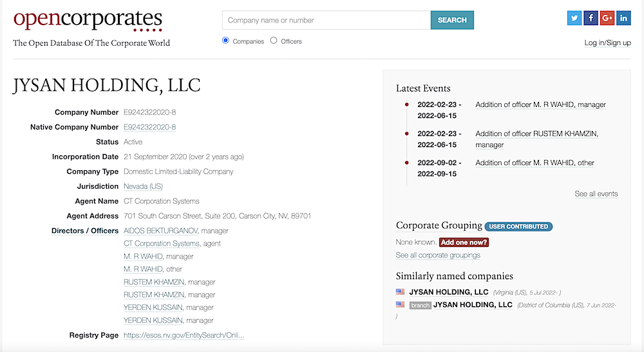Viewport: 644px width, 352px height.
Task: Open the District of Columbia JYSAN HOLDING, LLC
Action: click(x=473, y=305)
